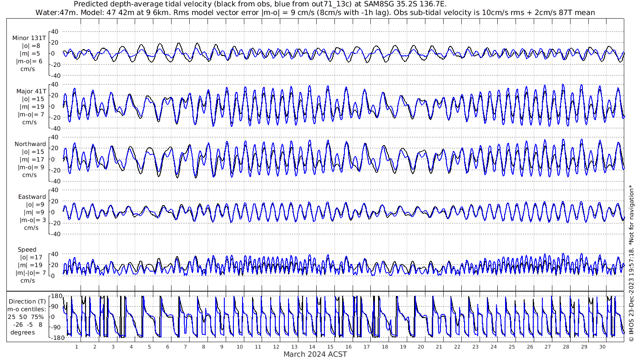The image size is (637, 364).
Task: Click the vertical IMOS copyright text at the right edge
Action: pos(631,263)
